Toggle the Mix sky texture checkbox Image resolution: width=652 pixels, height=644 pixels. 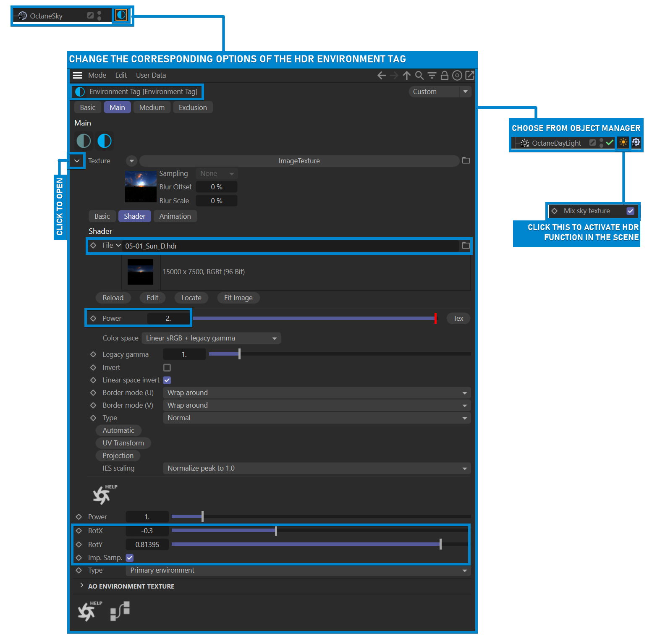[x=630, y=211]
